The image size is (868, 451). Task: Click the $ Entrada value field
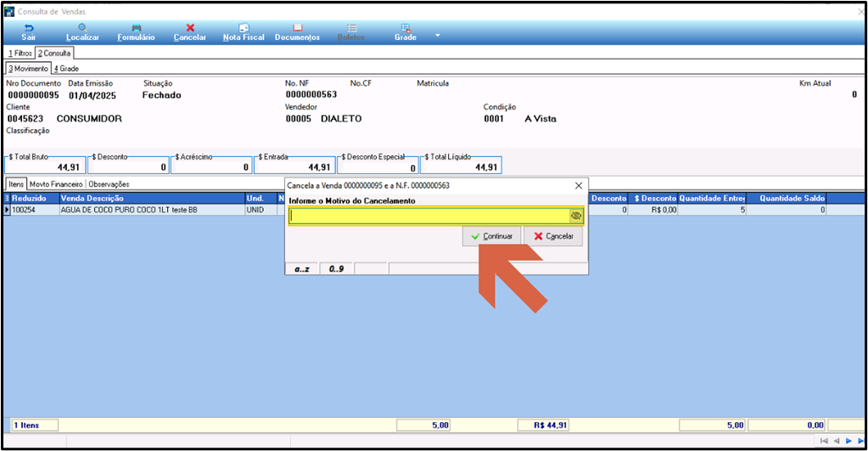tap(295, 166)
